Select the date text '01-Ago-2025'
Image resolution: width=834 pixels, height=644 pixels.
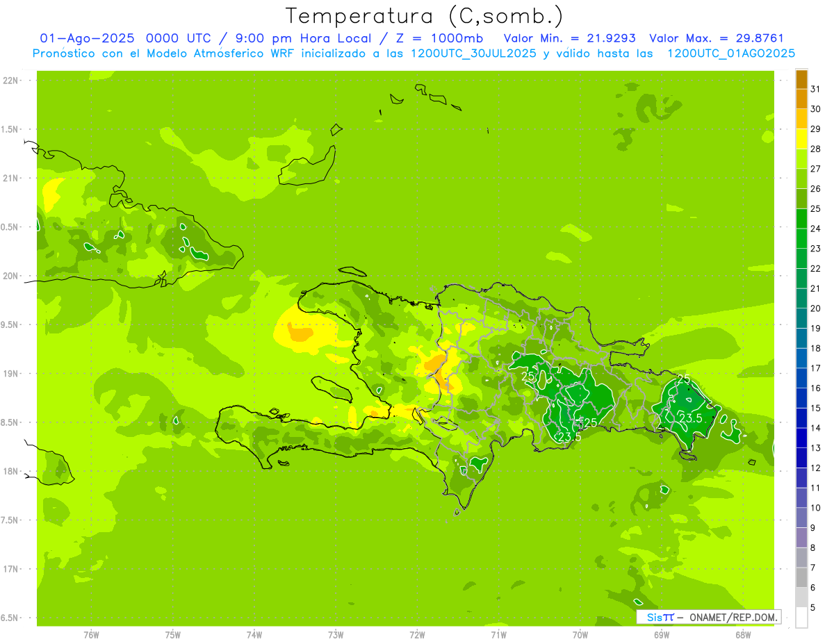coord(87,38)
